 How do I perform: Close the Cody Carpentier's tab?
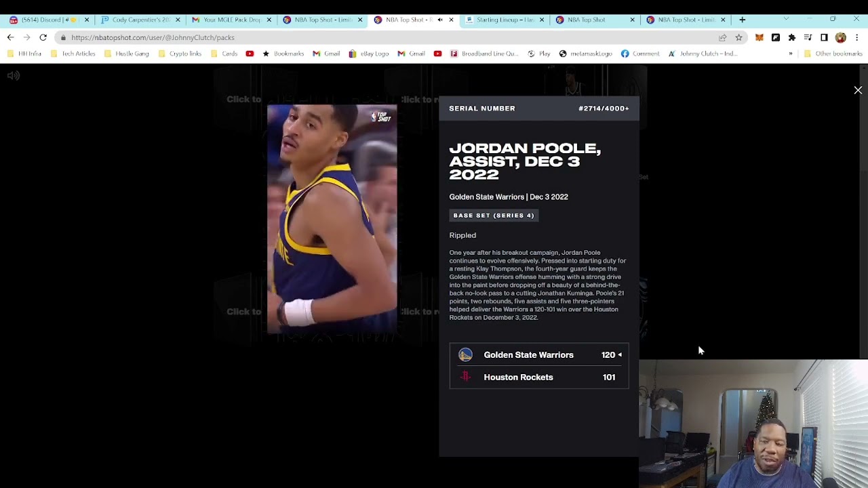pos(178,20)
